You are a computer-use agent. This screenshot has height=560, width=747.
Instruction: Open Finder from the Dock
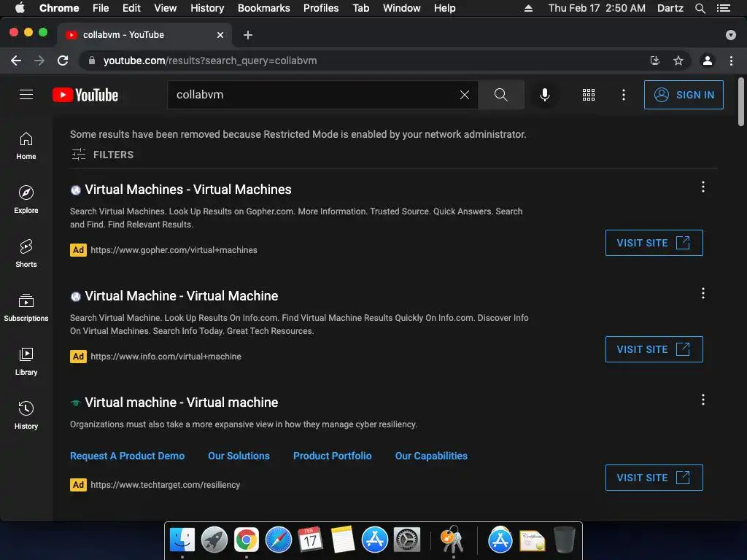click(x=182, y=540)
